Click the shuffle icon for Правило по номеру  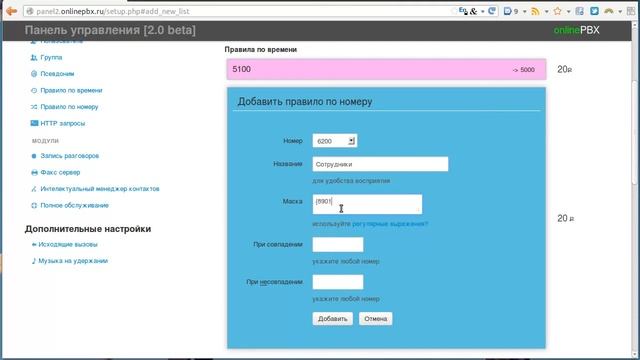[x=34, y=107]
